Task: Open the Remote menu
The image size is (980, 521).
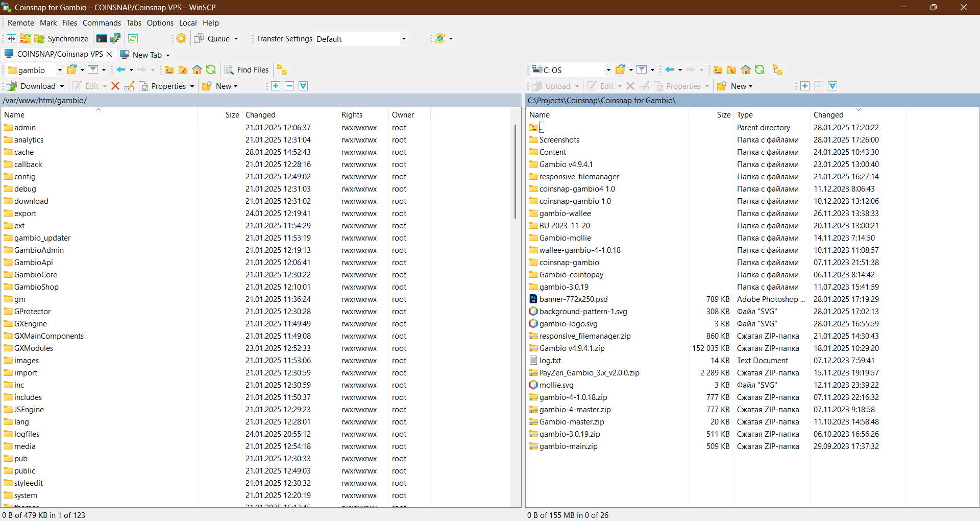Action: tap(21, 23)
